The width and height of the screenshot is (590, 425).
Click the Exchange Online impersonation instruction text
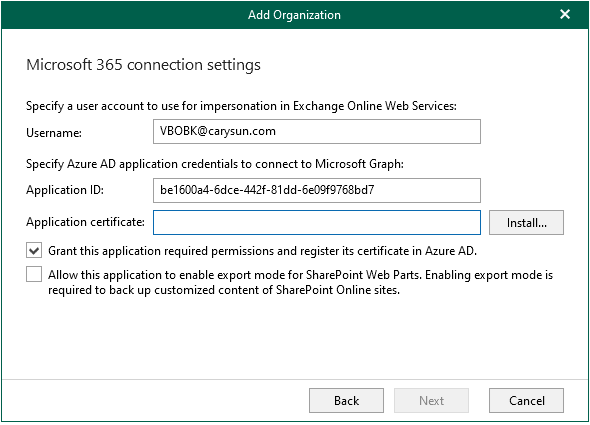[241, 106]
